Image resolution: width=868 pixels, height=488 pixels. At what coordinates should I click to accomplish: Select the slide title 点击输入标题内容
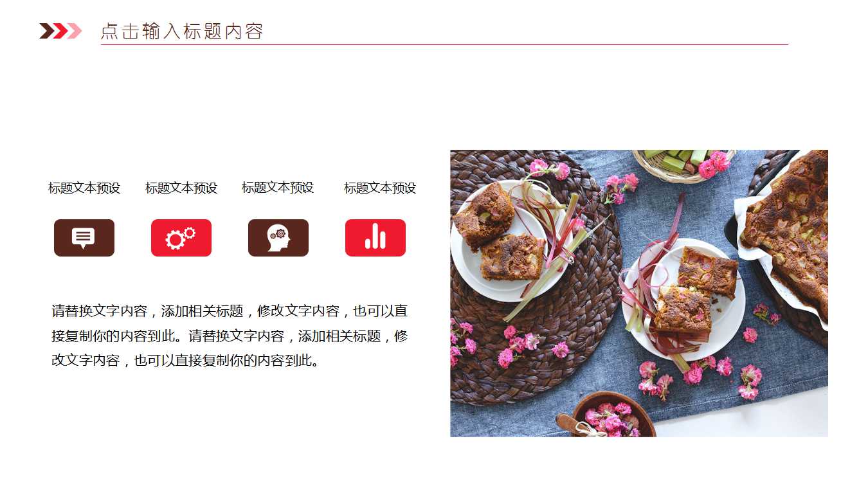tap(182, 32)
